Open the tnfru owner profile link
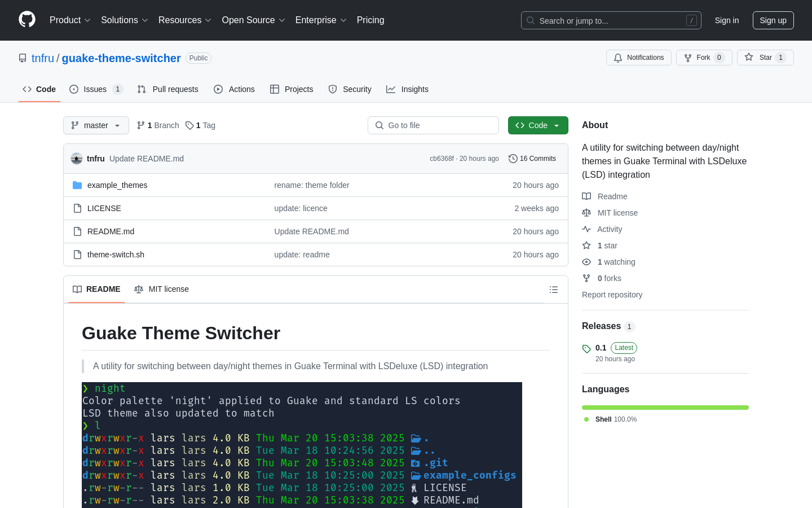Viewport: 812px width, 508px height. coord(43,58)
